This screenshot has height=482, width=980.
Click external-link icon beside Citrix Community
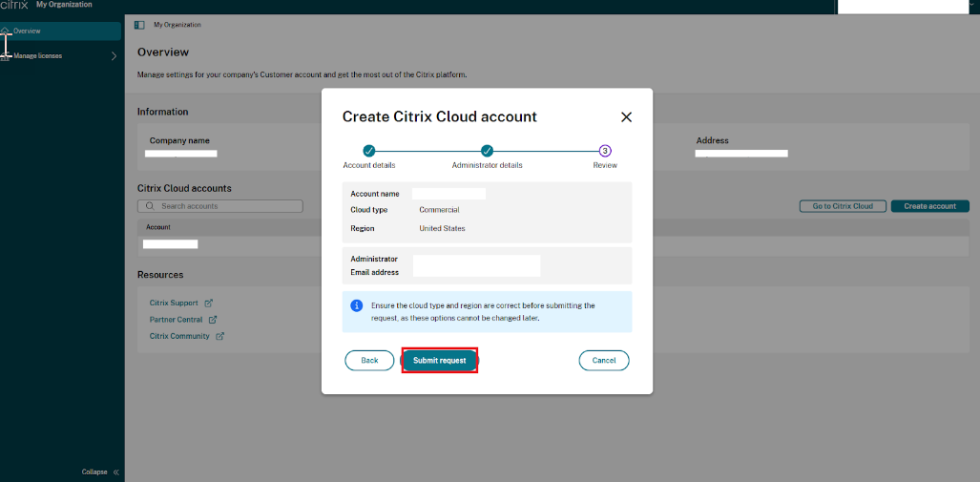click(x=220, y=336)
